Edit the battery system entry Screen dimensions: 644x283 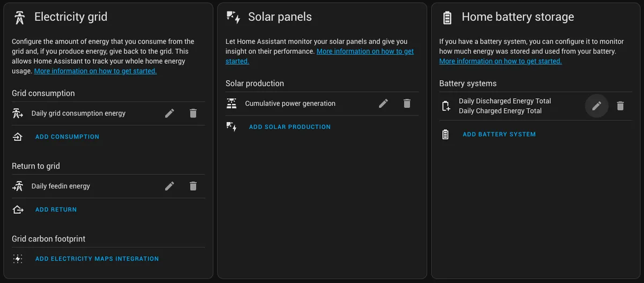[x=596, y=106]
